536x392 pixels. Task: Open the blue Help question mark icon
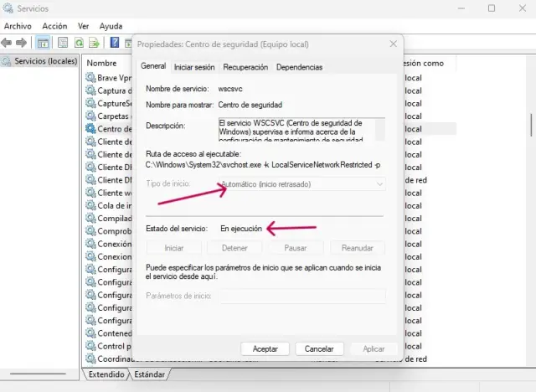click(115, 43)
